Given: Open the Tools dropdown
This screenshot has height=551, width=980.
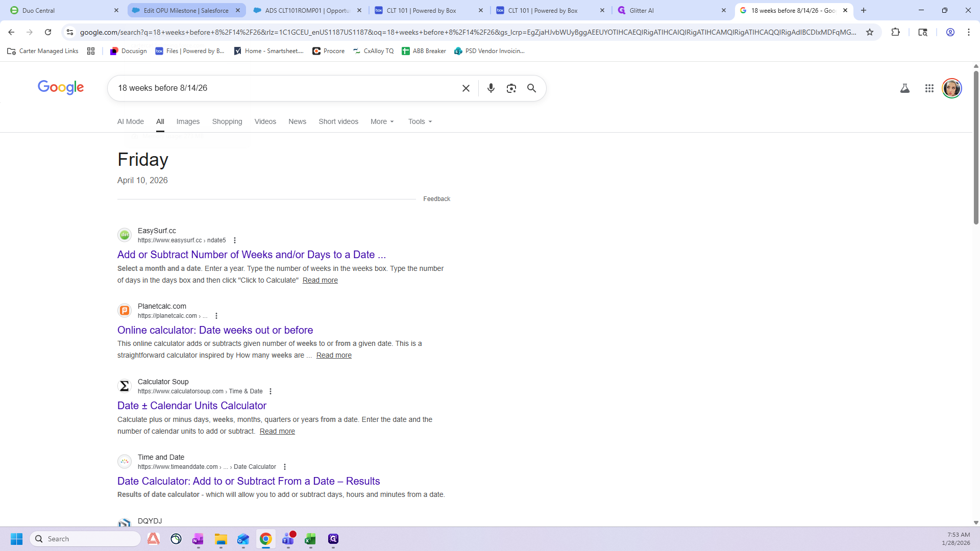Looking at the screenshot, I should tap(420, 121).
